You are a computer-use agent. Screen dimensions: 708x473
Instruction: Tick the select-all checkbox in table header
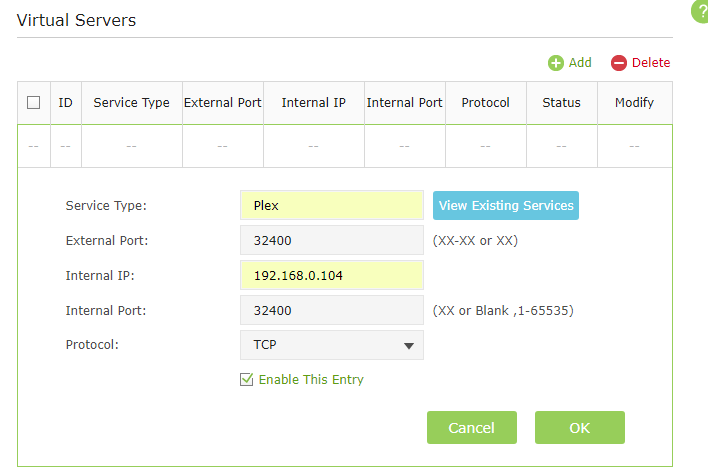[33, 102]
